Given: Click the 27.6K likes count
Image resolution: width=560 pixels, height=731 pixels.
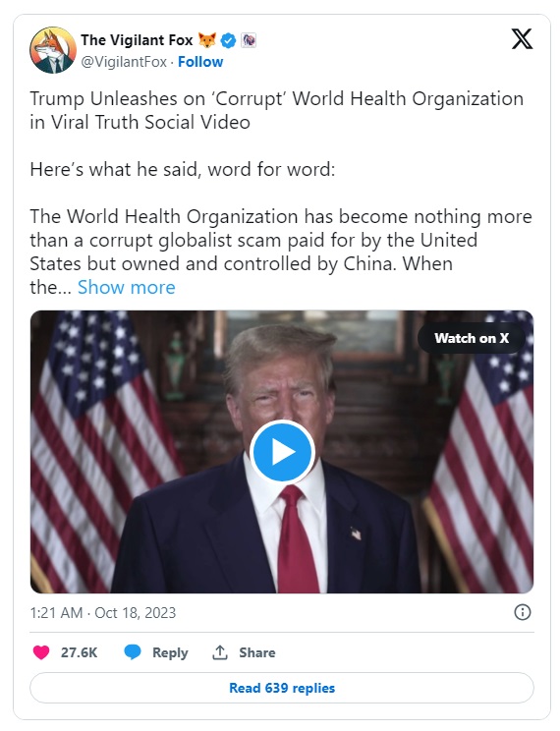Looking at the screenshot, I should 80,652.
